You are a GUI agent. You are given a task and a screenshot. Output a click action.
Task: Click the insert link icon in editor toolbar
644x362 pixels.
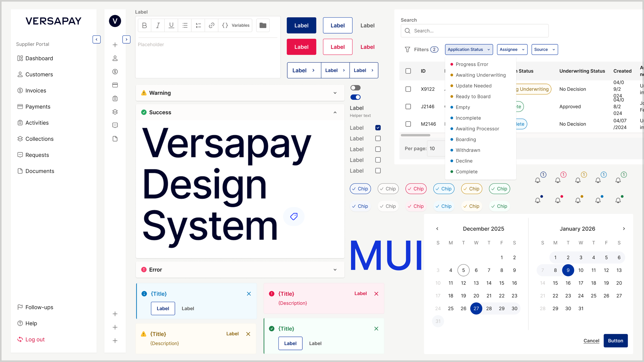click(211, 25)
